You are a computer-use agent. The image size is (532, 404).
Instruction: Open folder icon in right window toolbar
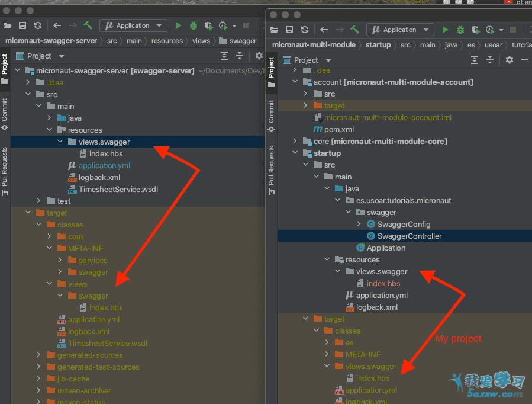pyautogui.click(x=274, y=30)
